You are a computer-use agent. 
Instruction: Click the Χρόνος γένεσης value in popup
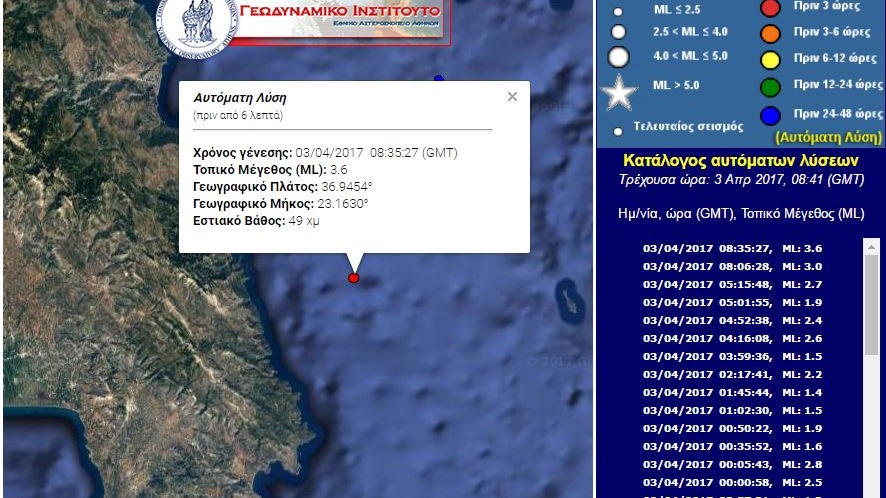coord(376,153)
